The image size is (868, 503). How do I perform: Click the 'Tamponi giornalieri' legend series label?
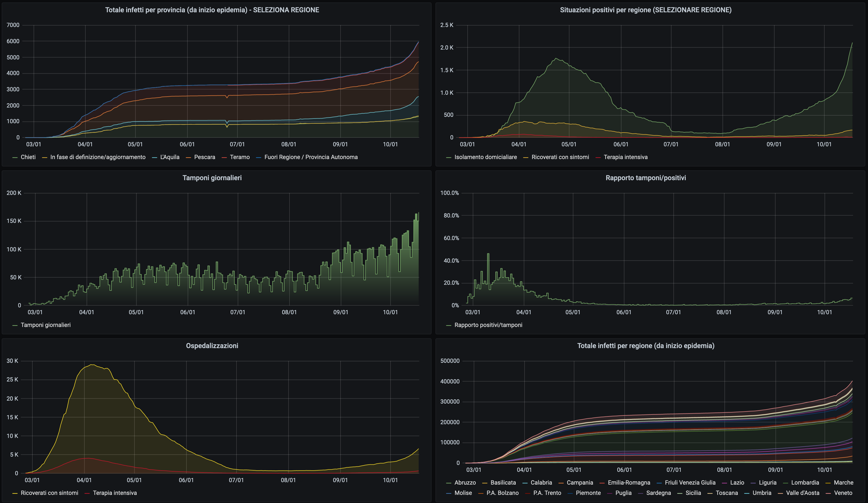[45, 325]
